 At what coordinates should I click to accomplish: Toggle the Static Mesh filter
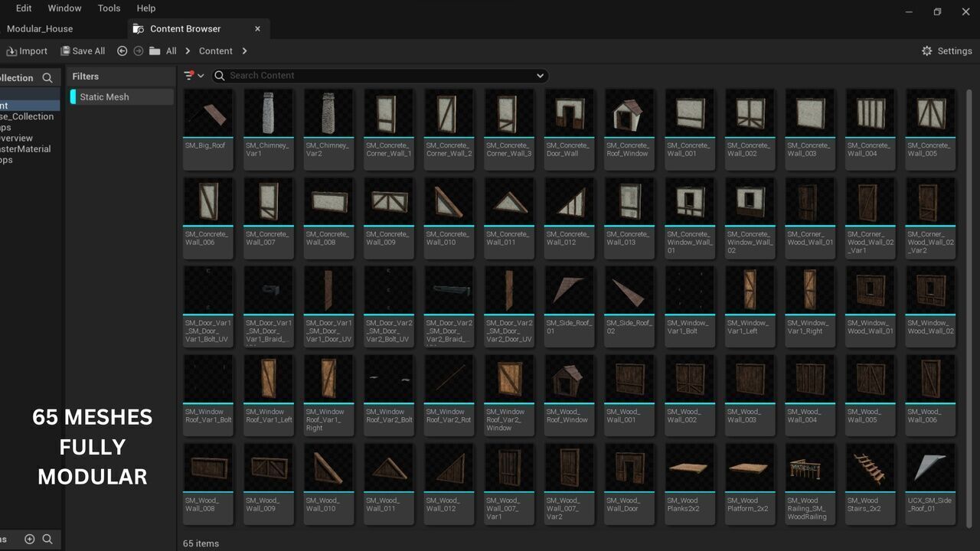click(x=122, y=97)
